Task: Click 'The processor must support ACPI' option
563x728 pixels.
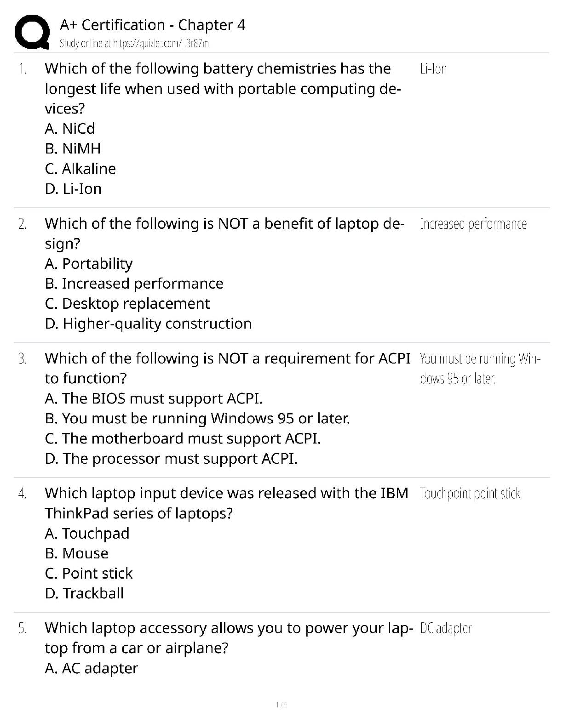Action: click(171, 459)
